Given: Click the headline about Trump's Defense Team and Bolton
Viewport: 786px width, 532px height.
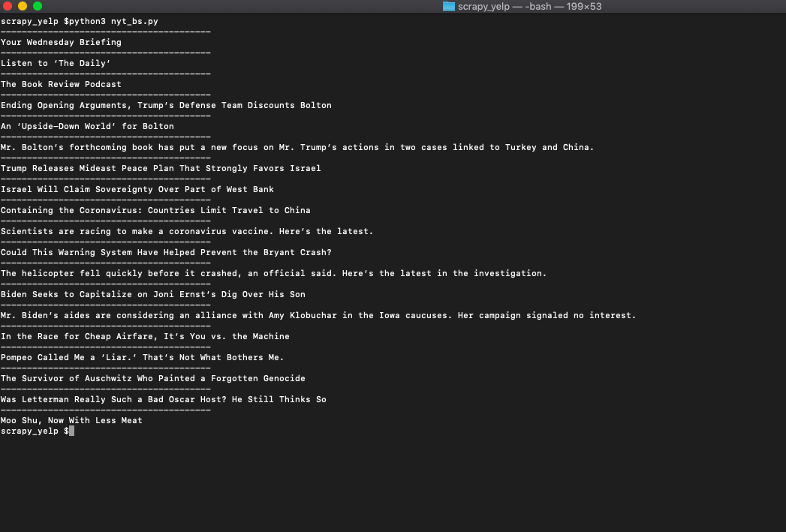Looking at the screenshot, I should tap(166, 105).
